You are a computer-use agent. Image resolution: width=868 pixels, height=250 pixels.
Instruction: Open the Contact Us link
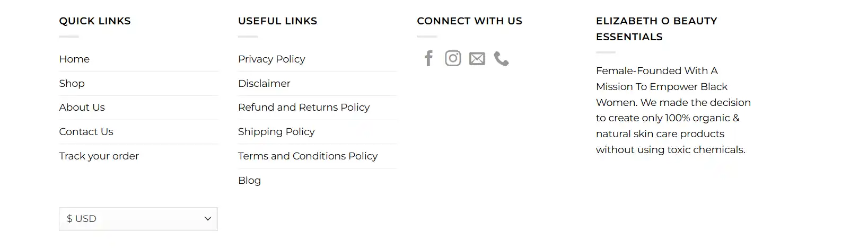click(86, 131)
